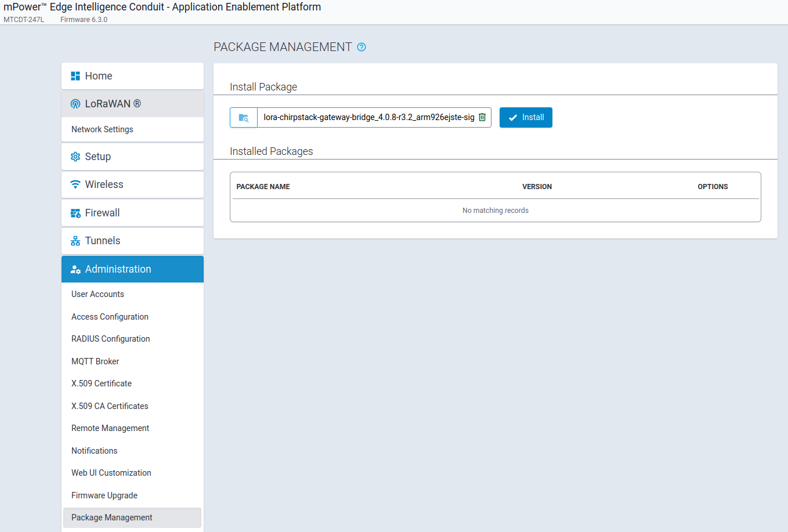Viewport: 788px width, 532px height.
Task: Select Package Management in sidebar
Action: point(132,517)
